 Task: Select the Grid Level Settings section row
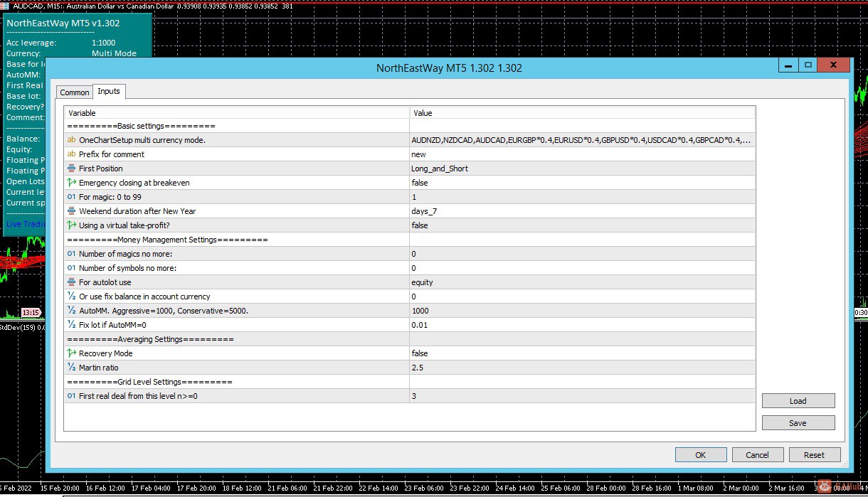click(410, 382)
